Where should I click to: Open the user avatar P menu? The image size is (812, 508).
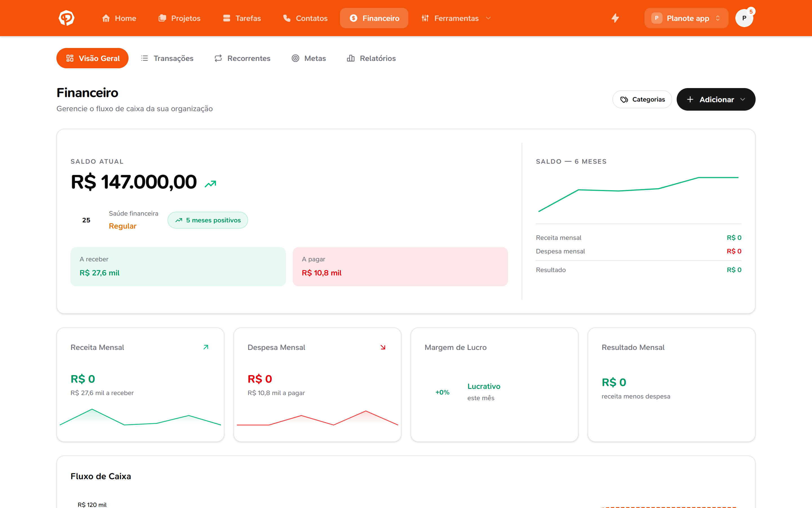[x=744, y=18]
